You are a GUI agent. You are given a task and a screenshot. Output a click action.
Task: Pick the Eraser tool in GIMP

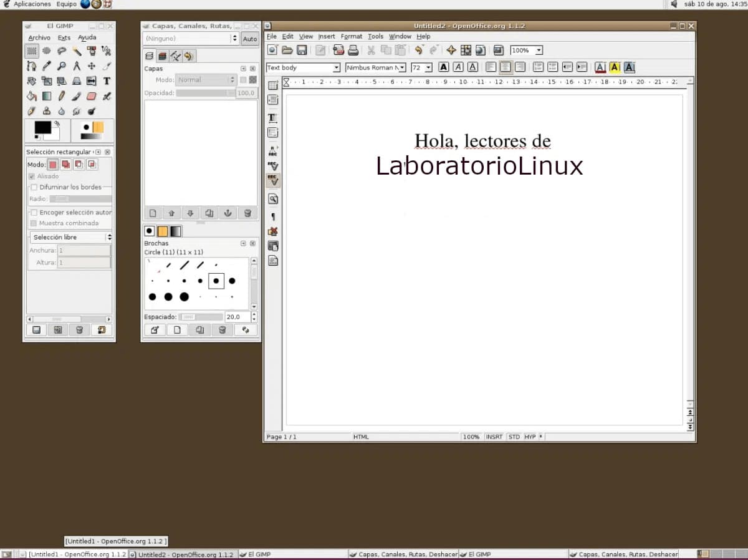click(92, 97)
